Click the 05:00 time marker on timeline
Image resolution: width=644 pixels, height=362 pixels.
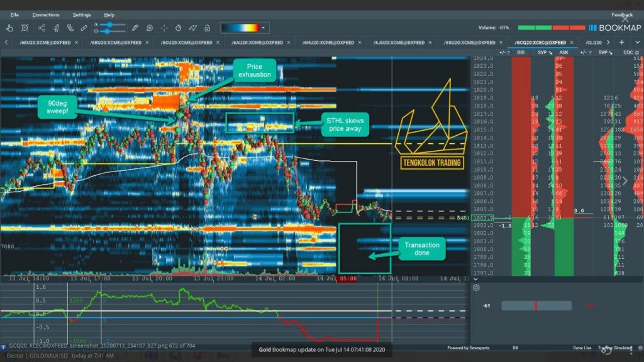tap(348, 278)
